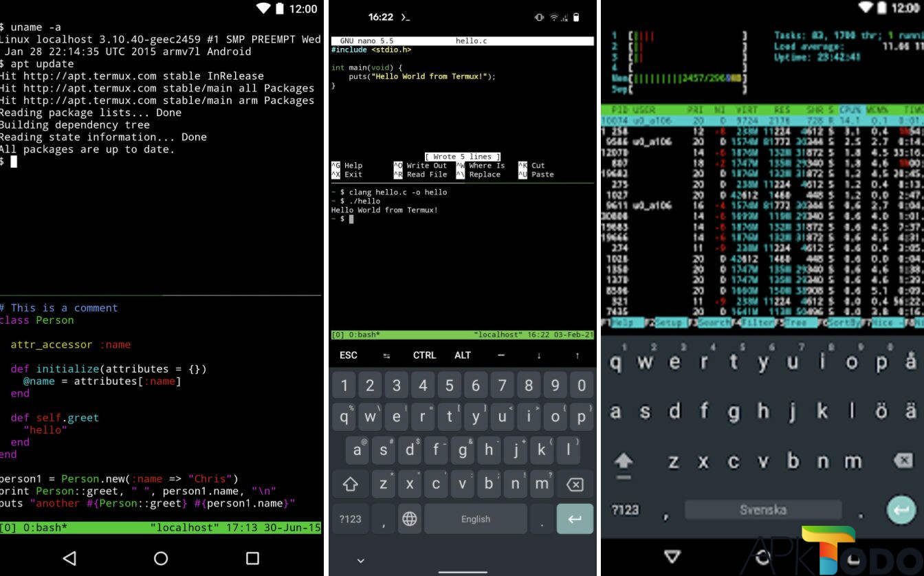924x576 pixels.
Task: Select the ^G Help shortcut in nano
Action: pyautogui.click(x=347, y=166)
